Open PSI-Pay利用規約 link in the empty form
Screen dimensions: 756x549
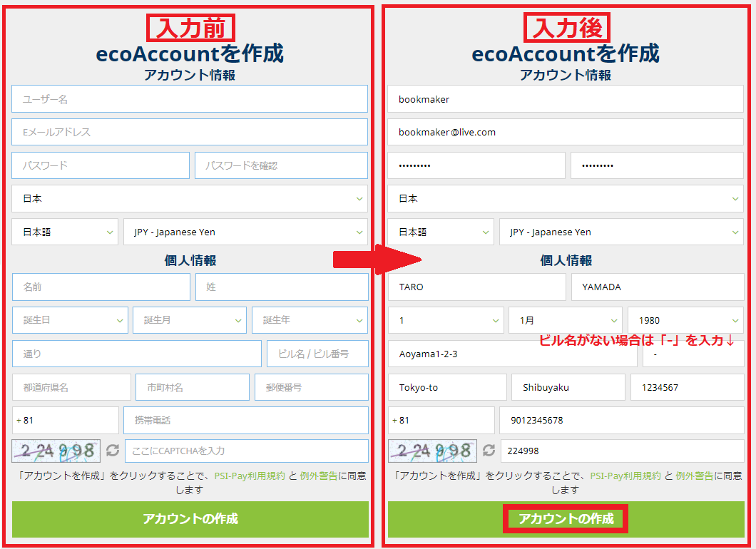(250, 476)
